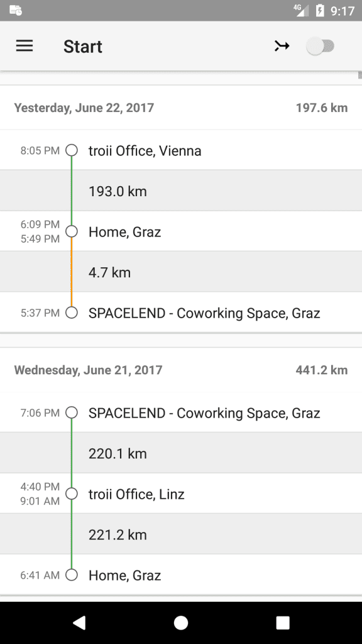Select the 193.0 km trip segment
This screenshot has width=362, height=644.
point(181,191)
